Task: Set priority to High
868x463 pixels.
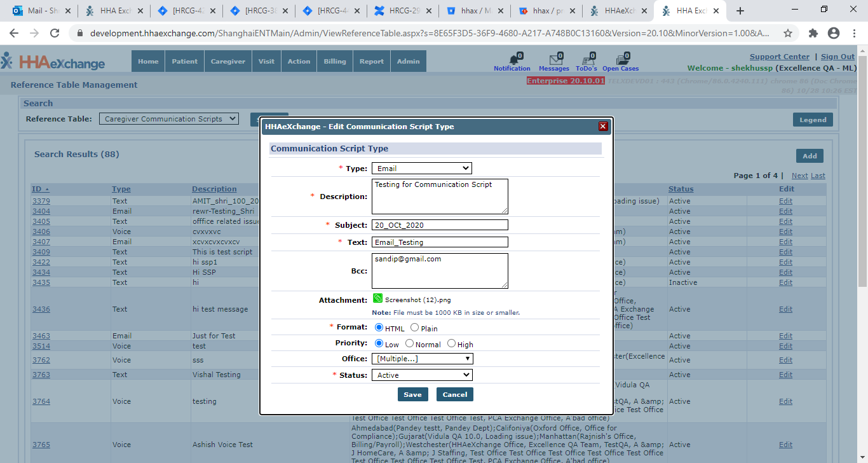Action: 451,343
